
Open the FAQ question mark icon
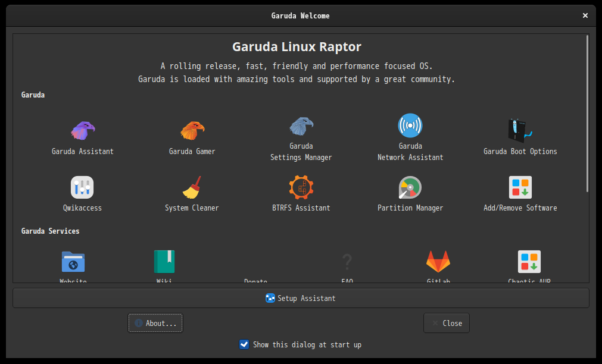(x=347, y=262)
